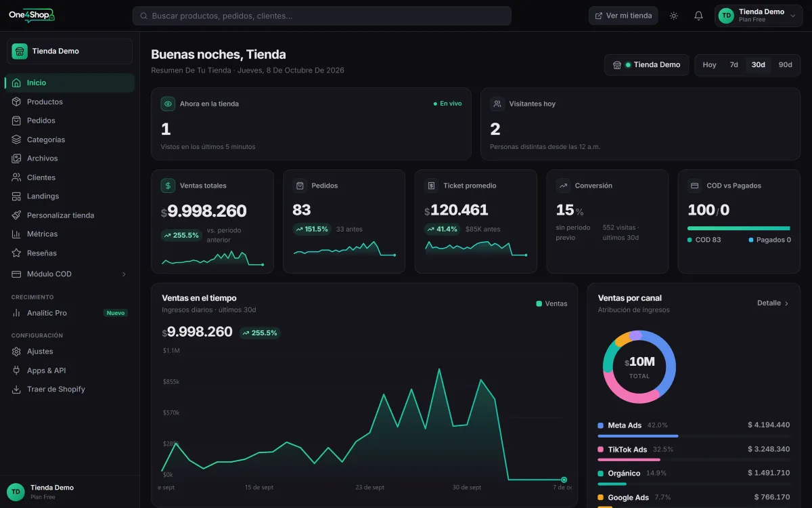
Task: Toggle the light/dark theme sun icon
Action: point(674,16)
